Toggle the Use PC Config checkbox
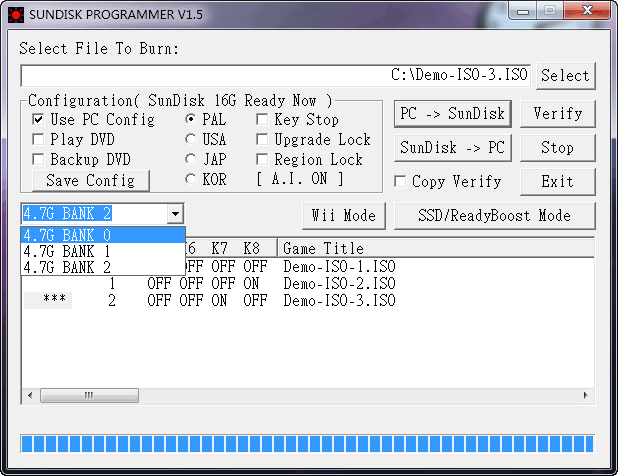The width and height of the screenshot is (618, 476). pyautogui.click(x=38, y=119)
